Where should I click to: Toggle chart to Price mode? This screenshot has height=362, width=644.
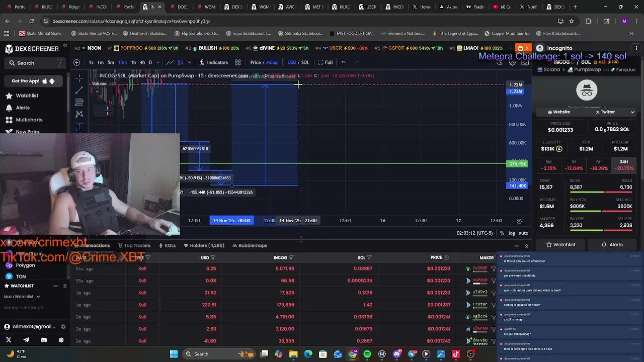[256, 62]
